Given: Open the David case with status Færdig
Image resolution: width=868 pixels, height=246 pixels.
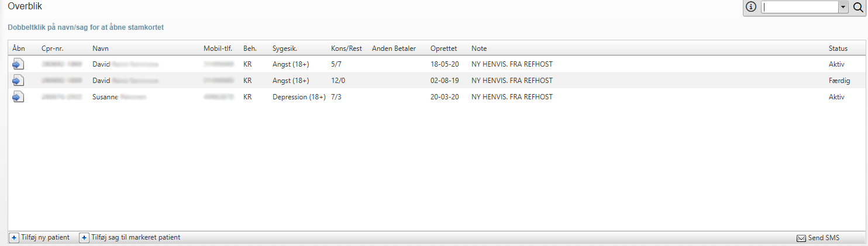Looking at the screenshot, I should [18, 80].
